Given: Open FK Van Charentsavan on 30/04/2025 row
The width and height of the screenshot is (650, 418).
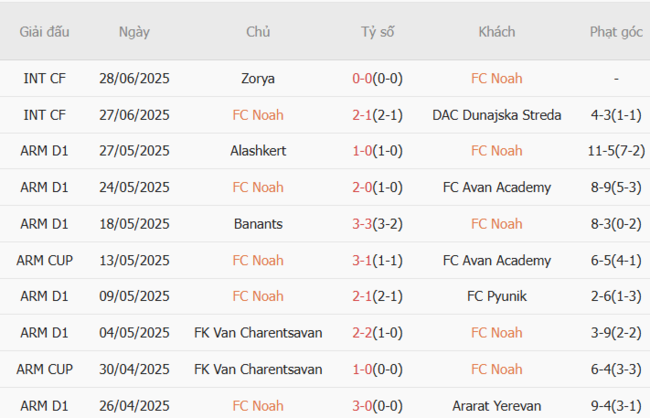Looking at the screenshot, I should [x=258, y=370].
